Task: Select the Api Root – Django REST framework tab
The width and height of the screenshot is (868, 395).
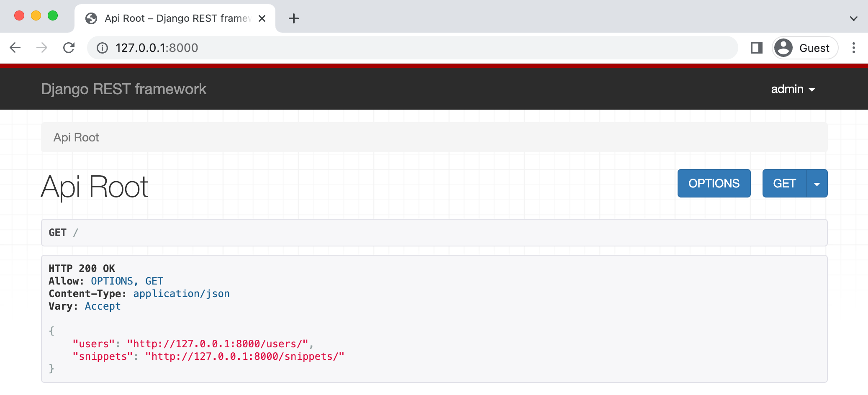Action: pos(175,18)
